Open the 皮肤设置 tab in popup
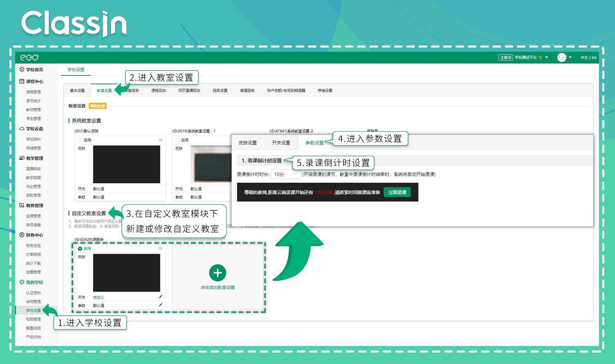This screenshot has width=615, height=364. (248, 143)
